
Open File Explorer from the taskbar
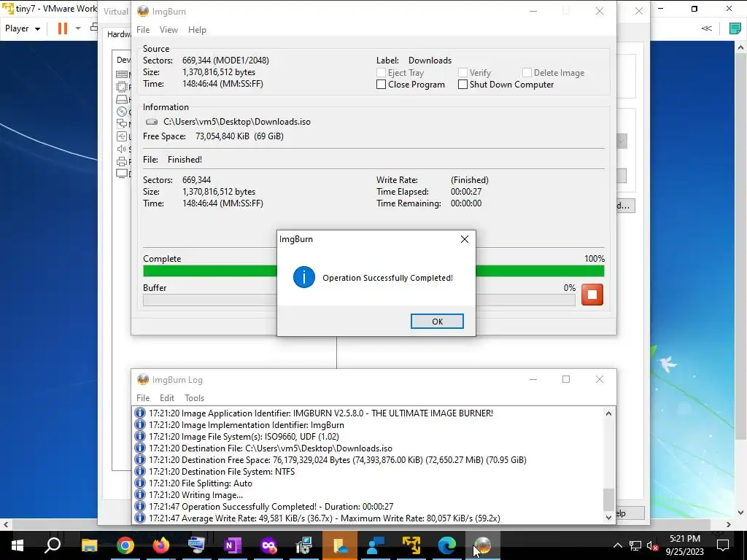pos(89,545)
